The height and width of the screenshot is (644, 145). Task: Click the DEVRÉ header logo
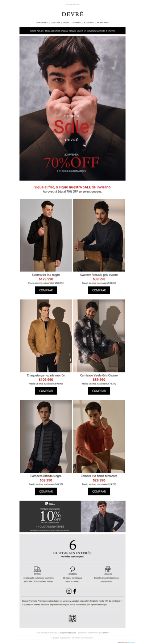(72, 14)
